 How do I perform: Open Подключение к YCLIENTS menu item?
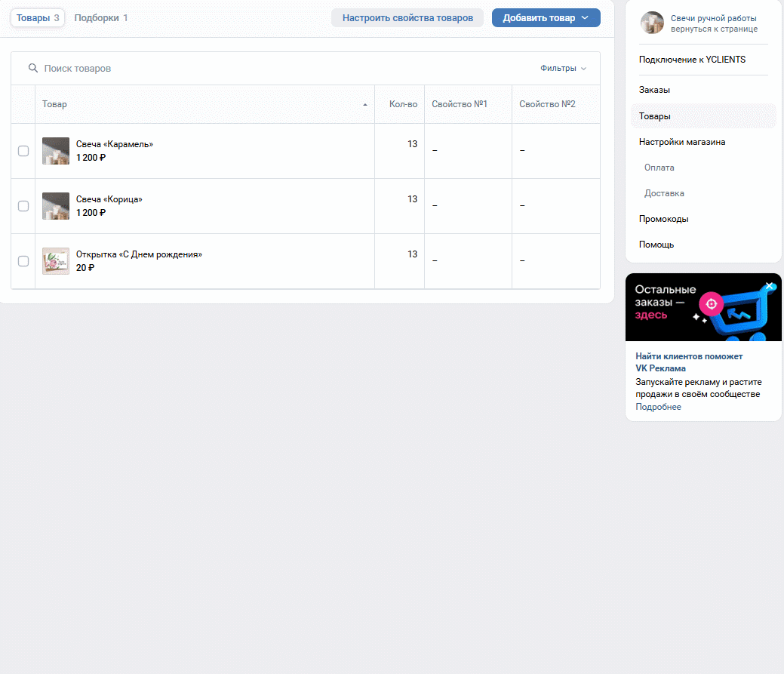[692, 60]
